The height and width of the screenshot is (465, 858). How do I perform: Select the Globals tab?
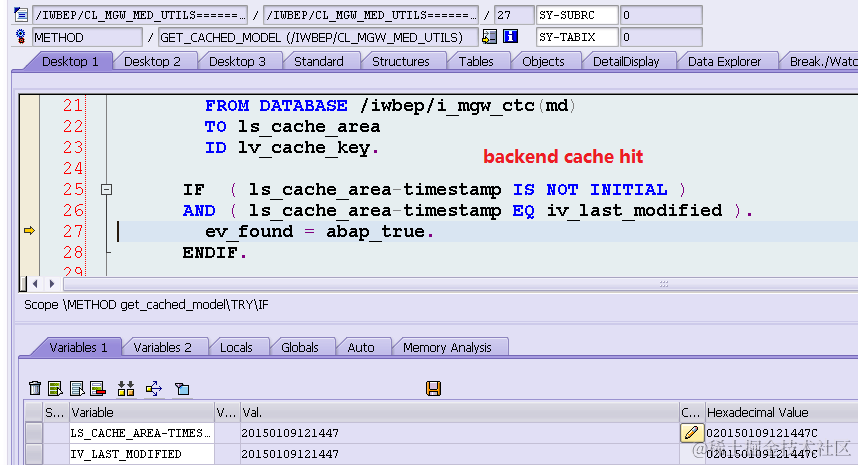coord(299,347)
